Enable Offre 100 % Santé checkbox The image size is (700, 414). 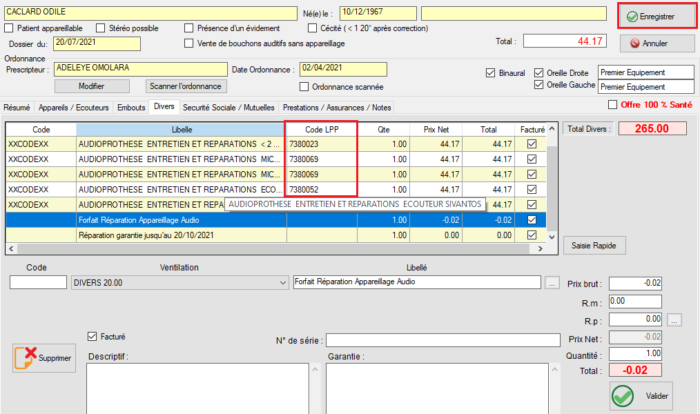click(612, 105)
